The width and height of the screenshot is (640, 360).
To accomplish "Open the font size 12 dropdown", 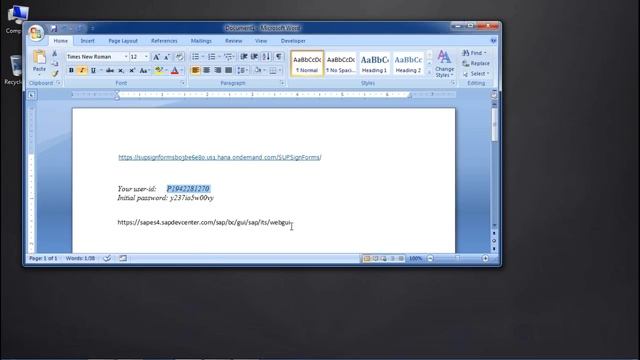I will 146,57.
